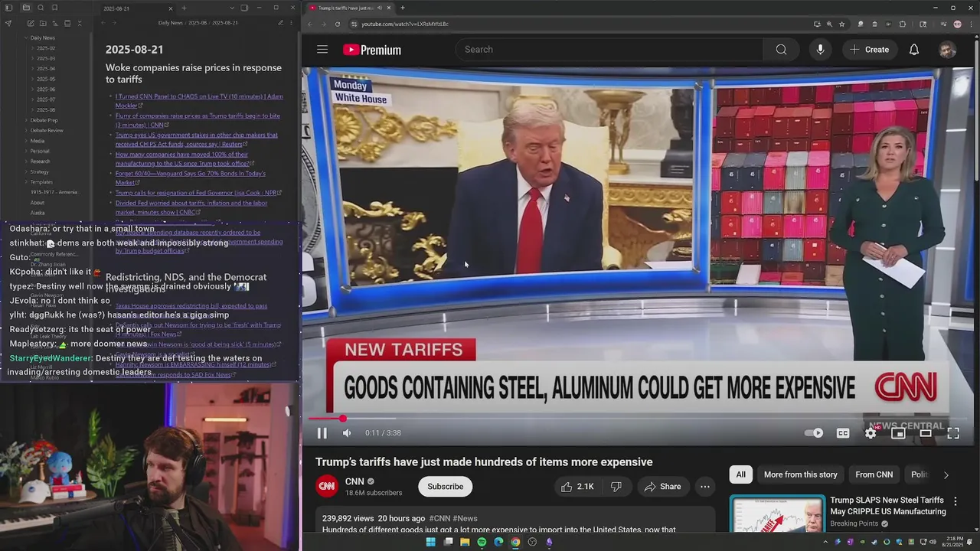Screen dimensions: 980x551
Task: Like the video with 2.1K likes
Action: tap(577, 487)
